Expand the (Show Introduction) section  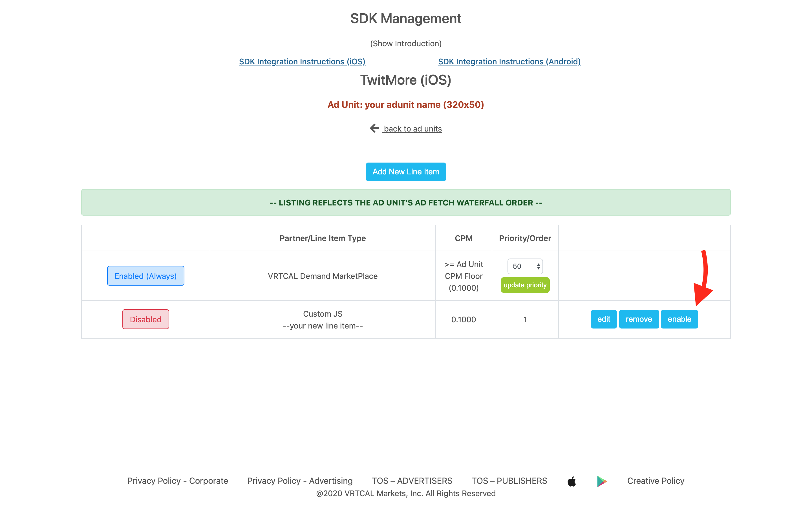coord(406,43)
